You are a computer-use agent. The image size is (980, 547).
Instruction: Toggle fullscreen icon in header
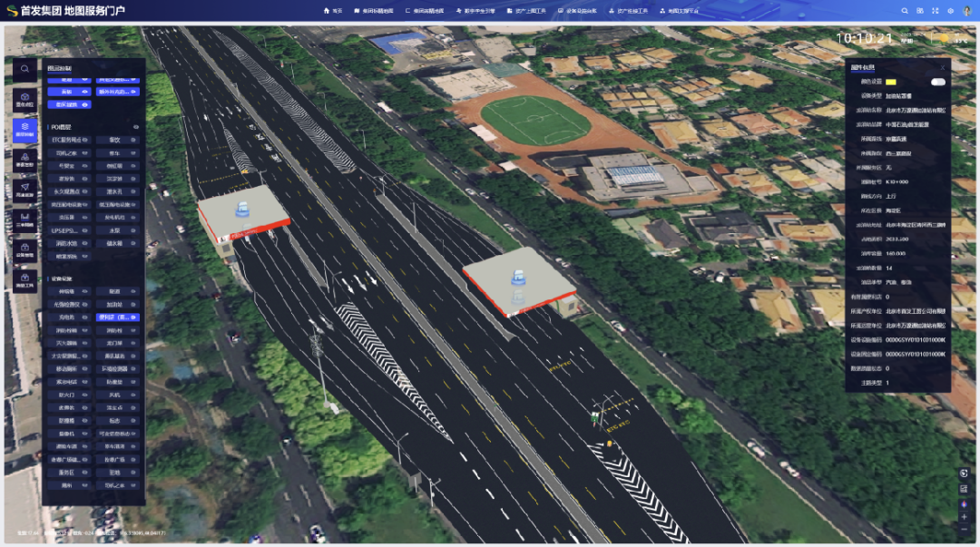(935, 11)
